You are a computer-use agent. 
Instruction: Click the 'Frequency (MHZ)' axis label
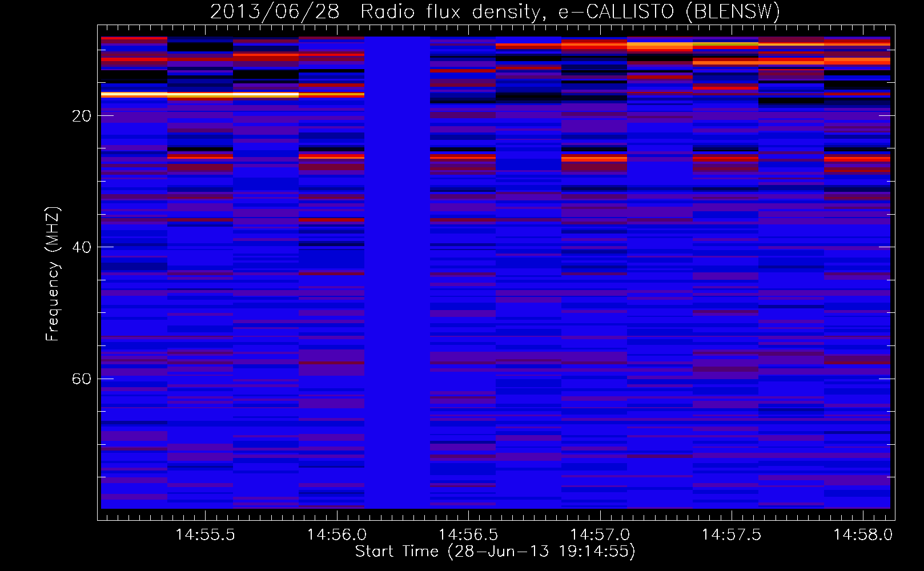click(53, 274)
